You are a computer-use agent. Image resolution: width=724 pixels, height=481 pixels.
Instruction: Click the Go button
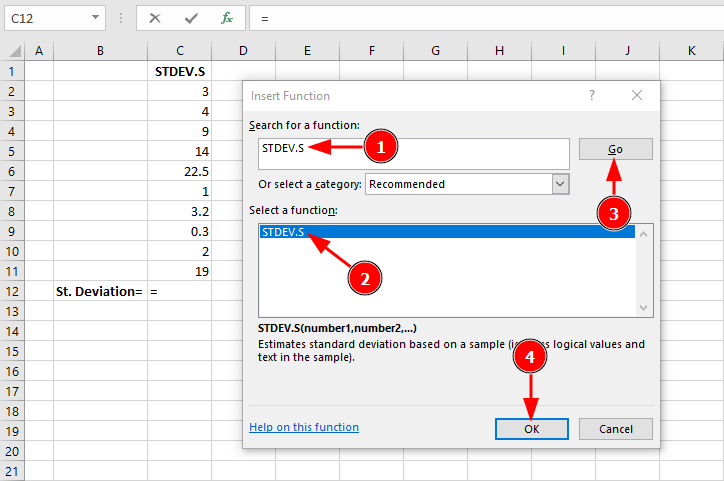[x=615, y=149]
